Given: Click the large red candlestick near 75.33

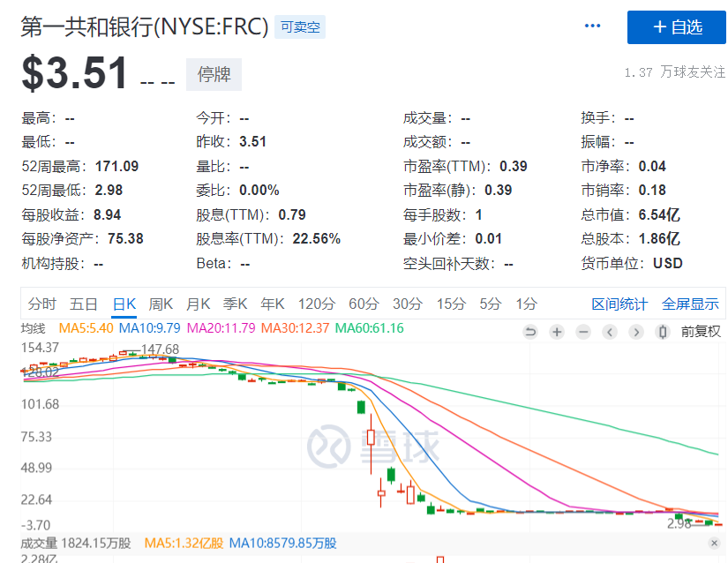Looking at the screenshot, I should [x=371, y=437].
